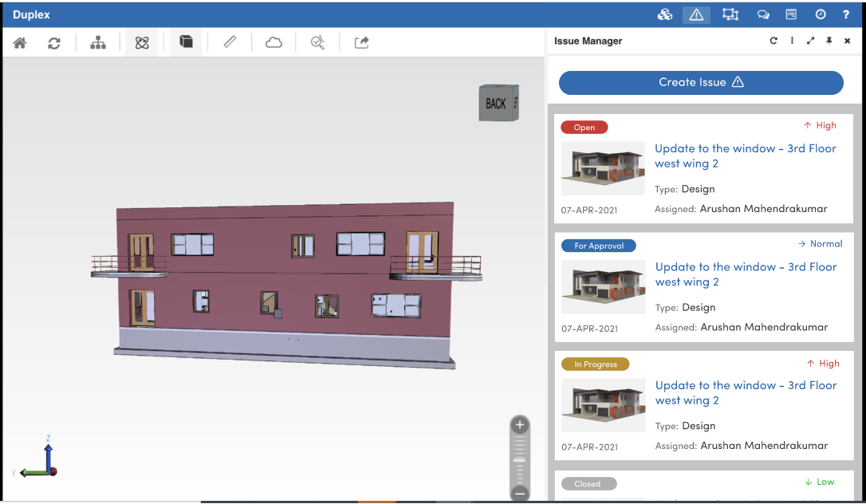
Task: Open help question mark icon
Action: [846, 15]
